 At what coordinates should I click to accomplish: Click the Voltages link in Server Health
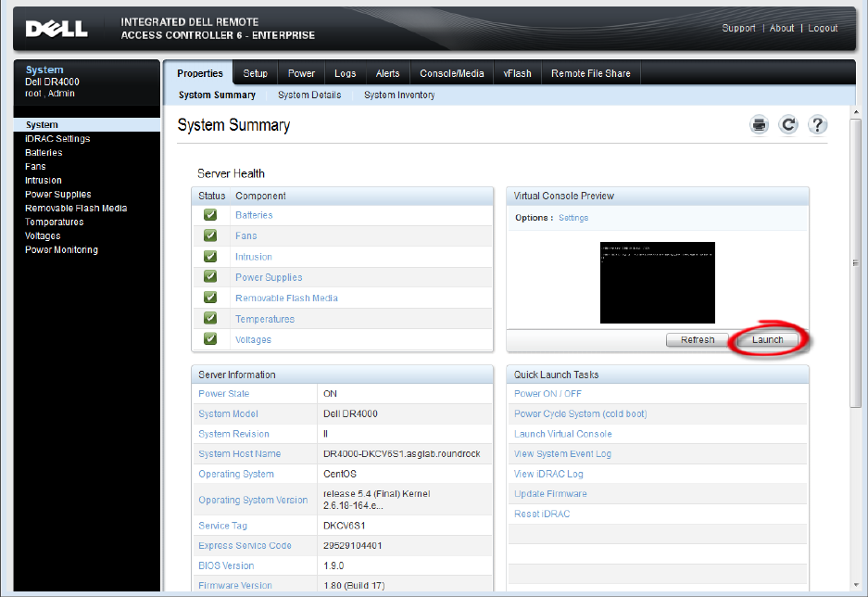tap(253, 339)
